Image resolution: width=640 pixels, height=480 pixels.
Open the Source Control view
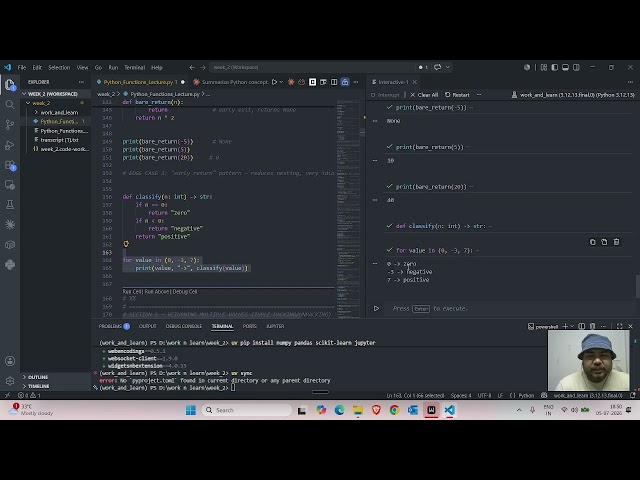tap(10, 124)
